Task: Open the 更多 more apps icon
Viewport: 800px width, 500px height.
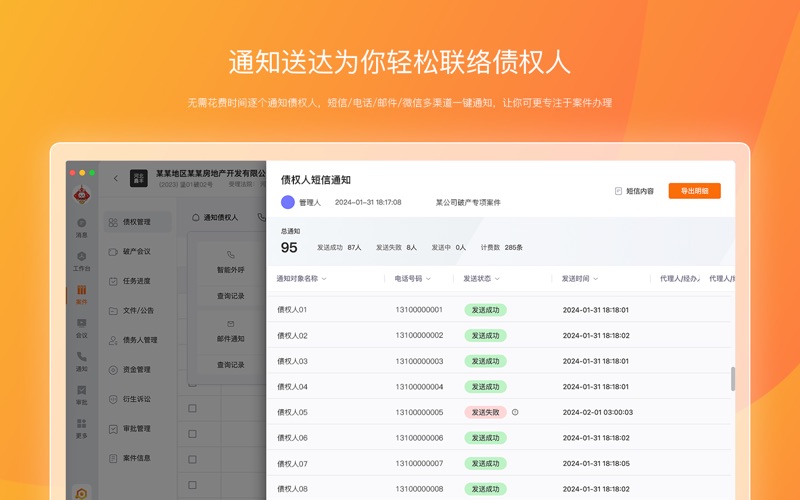Action: click(x=82, y=429)
